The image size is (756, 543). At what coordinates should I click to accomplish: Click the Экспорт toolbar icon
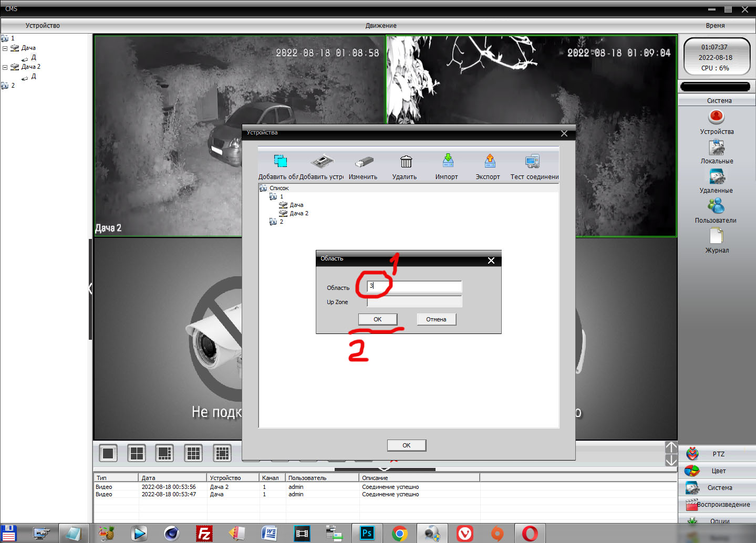489,161
